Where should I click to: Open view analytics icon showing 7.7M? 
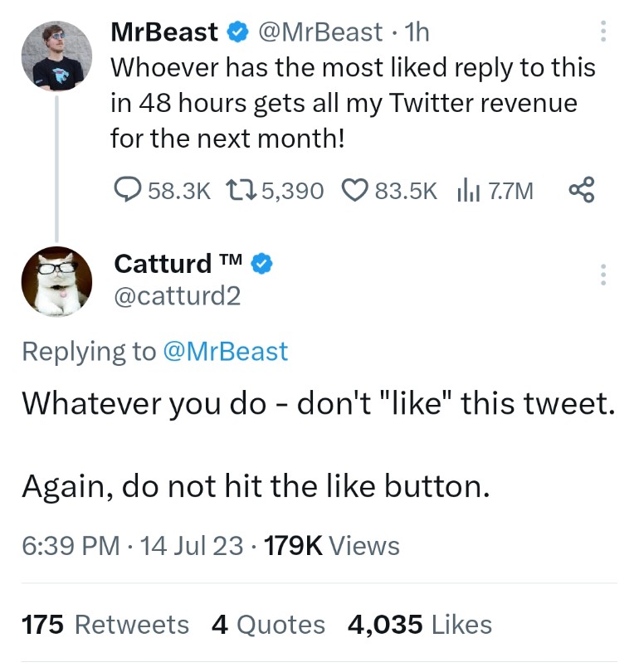(468, 192)
